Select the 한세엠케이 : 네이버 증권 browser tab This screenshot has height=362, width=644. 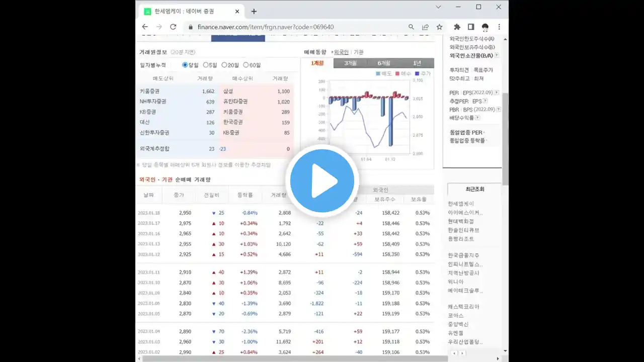(x=192, y=11)
